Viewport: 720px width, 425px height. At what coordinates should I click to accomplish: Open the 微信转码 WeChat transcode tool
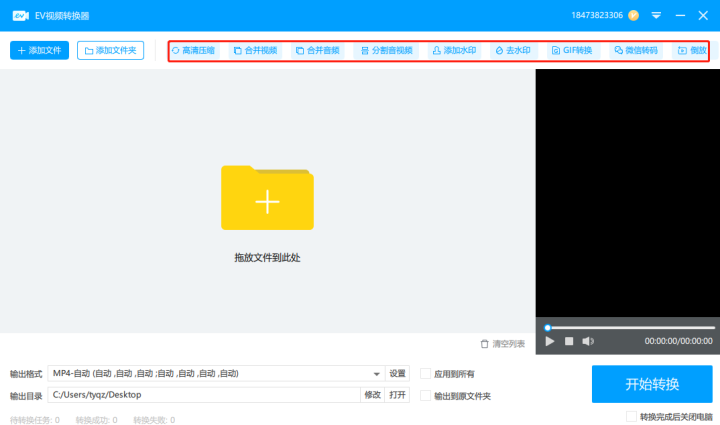636,50
